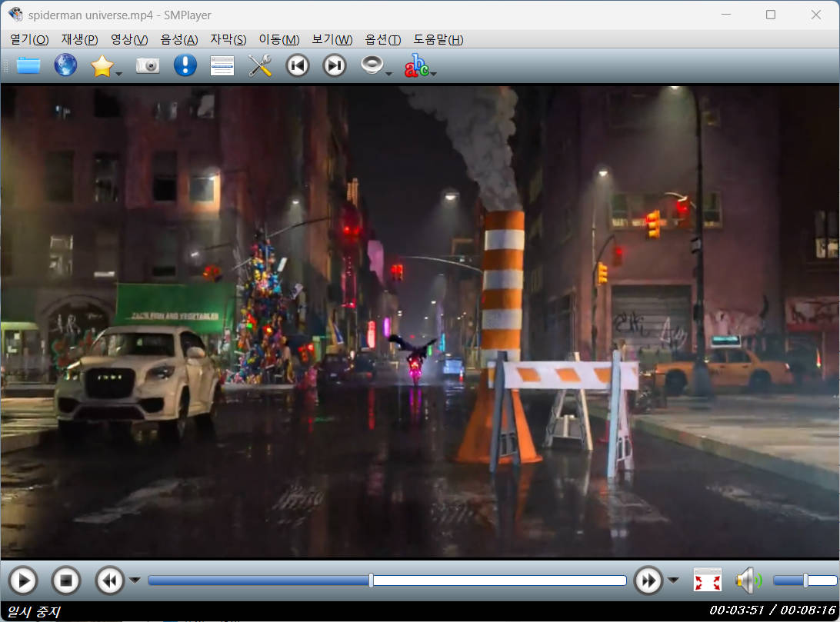Open the 옵션(T) menu
Screen dimensions: 840x622
(382, 40)
